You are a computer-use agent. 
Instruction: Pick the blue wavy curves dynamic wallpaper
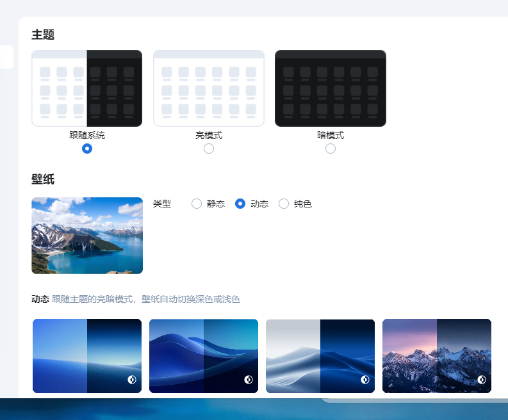click(204, 356)
